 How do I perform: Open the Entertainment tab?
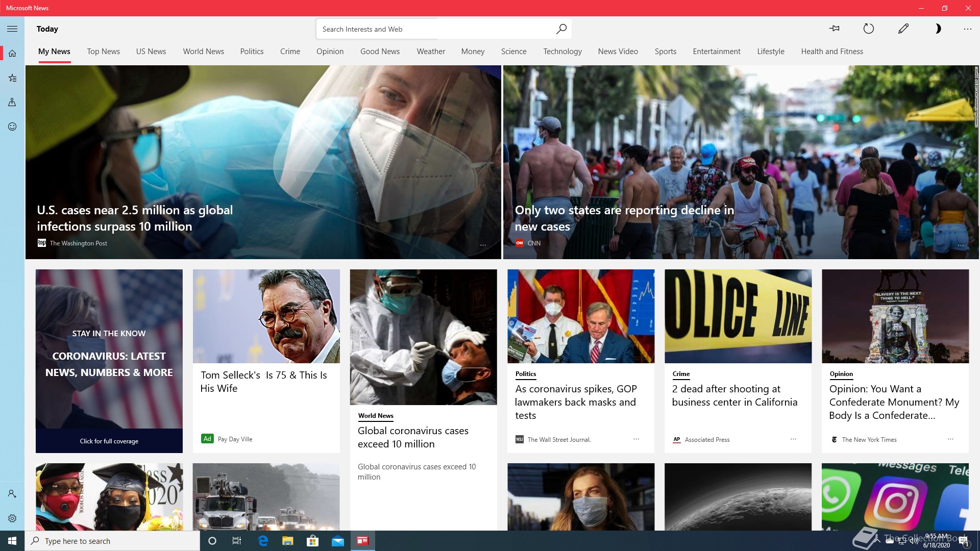point(717,52)
